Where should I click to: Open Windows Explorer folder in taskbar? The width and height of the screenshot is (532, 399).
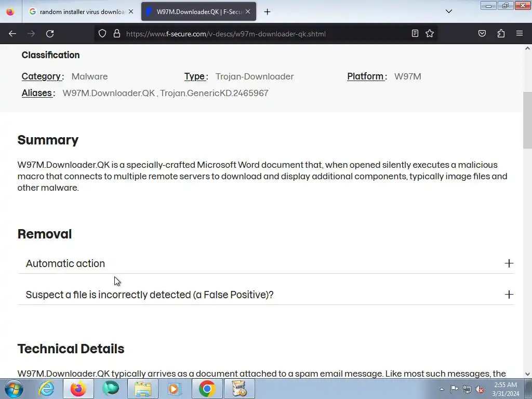point(143,389)
